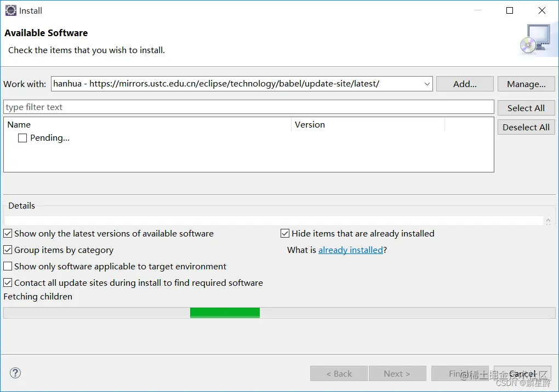Click the Version column header
The image size is (559, 392).
click(x=368, y=125)
